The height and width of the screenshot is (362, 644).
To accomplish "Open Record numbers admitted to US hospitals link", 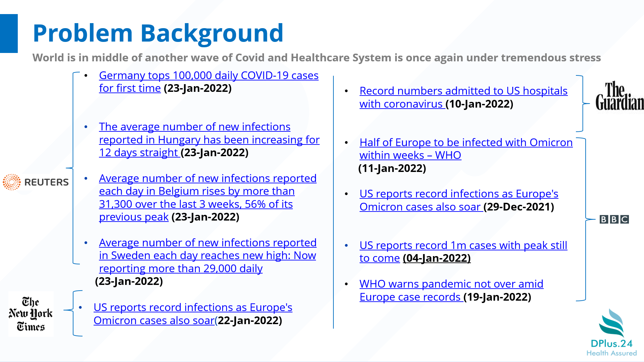I will click(463, 91).
